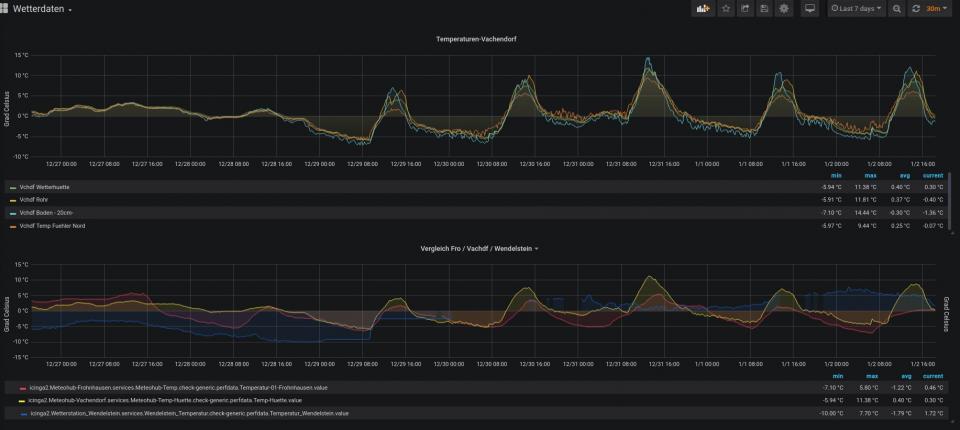Click the Add panel icon
The height and width of the screenshot is (430, 960).
click(x=703, y=9)
